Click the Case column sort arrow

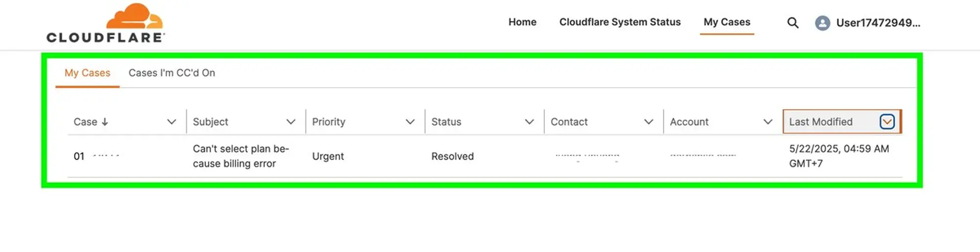tap(105, 122)
